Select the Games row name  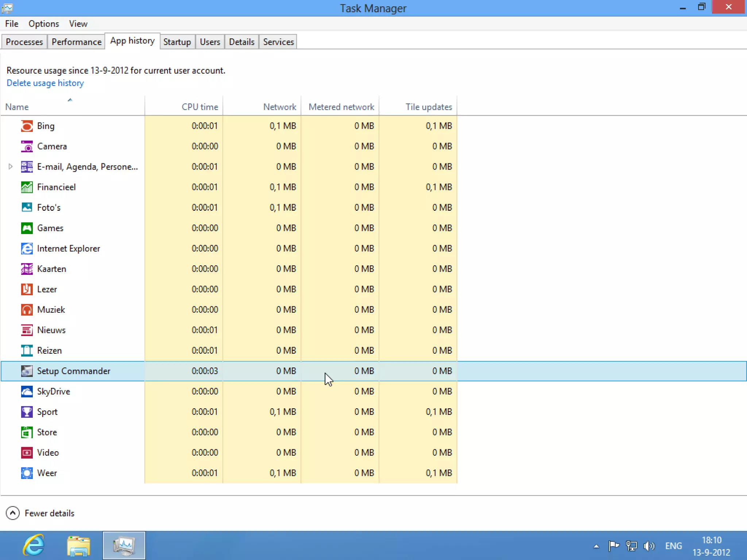point(50,228)
